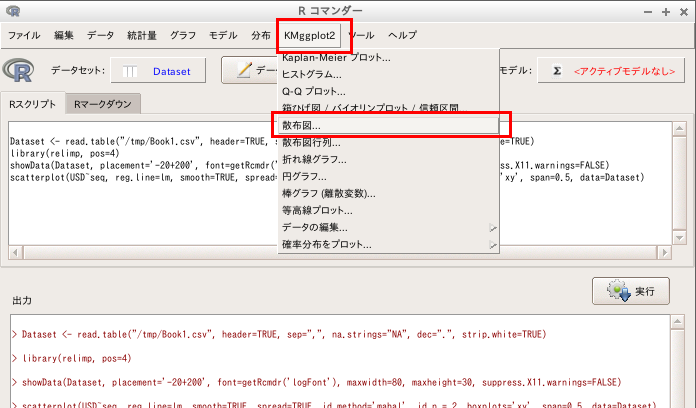This screenshot has width=696, height=408.
Task: Click the > Dataset <- read.table output line
Action: pos(279,334)
